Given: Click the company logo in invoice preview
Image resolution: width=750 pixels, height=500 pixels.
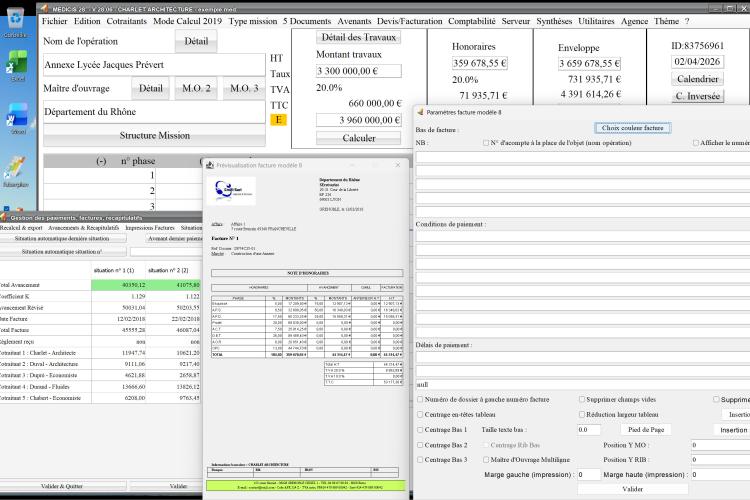Looking at the screenshot, I should [x=233, y=190].
